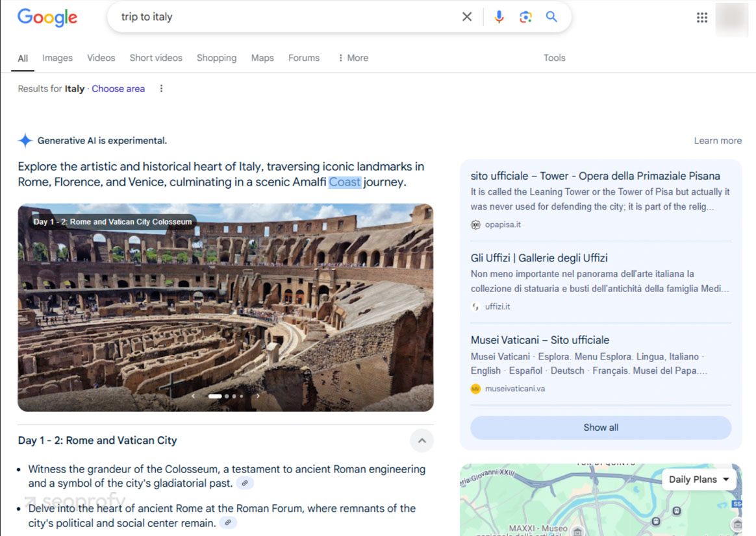Click the Generative AI sparkle icon
756x536 pixels.
pyautogui.click(x=25, y=141)
